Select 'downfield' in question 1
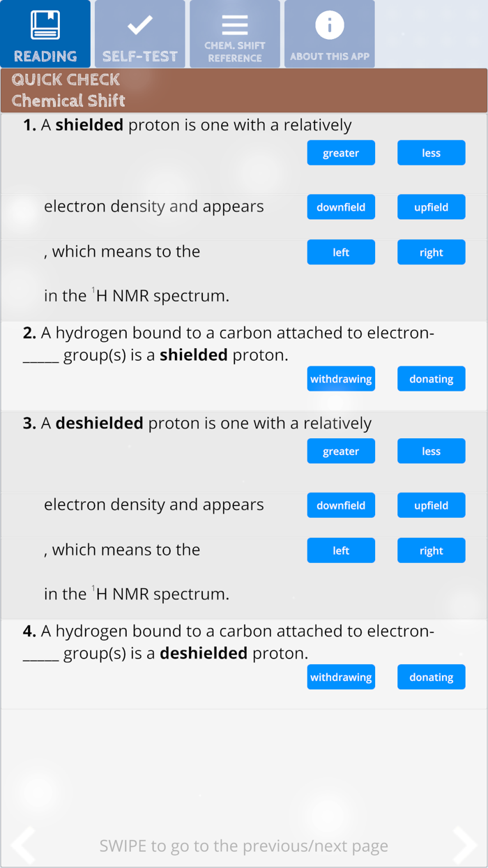 click(x=341, y=207)
